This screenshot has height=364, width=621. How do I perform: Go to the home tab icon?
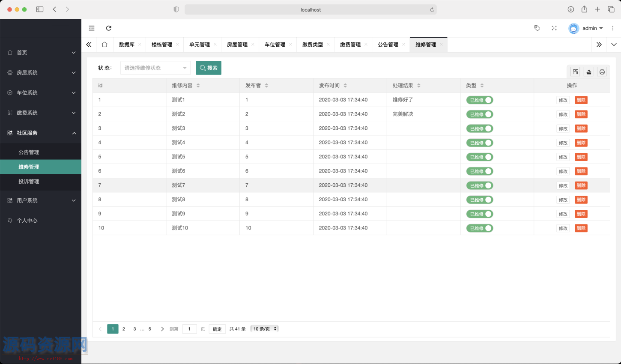[x=104, y=45]
